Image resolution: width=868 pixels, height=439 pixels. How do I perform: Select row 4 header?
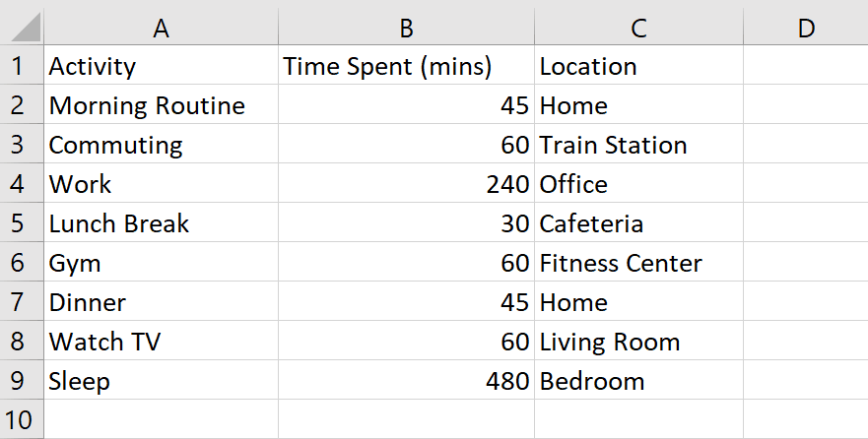click(x=21, y=184)
